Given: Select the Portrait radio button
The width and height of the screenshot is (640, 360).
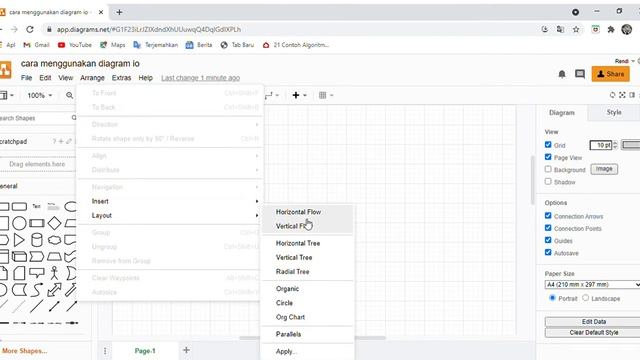Looking at the screenshot, I should tap(552, 298).
